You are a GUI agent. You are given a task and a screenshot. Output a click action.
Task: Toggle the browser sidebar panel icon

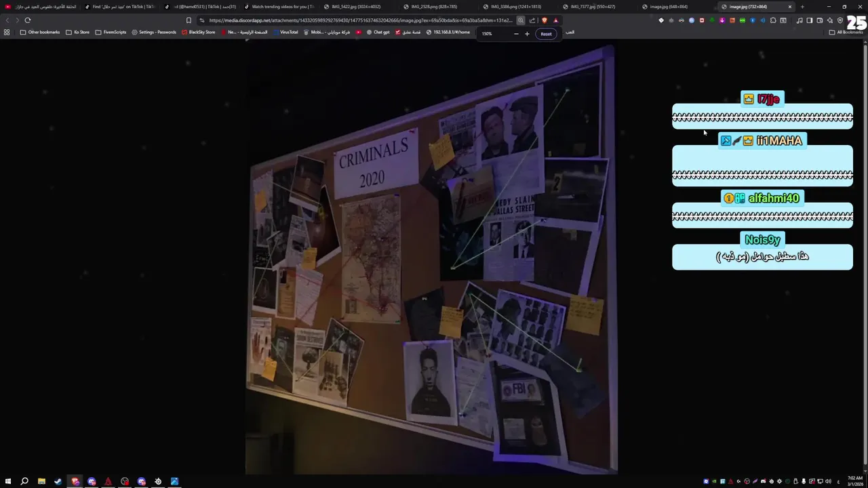click(x=810, y=20)
